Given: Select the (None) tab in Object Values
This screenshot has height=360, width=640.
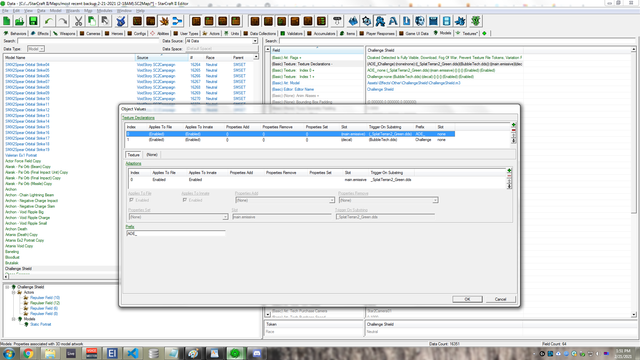Looking at the screenshot, I should point(152,155).
